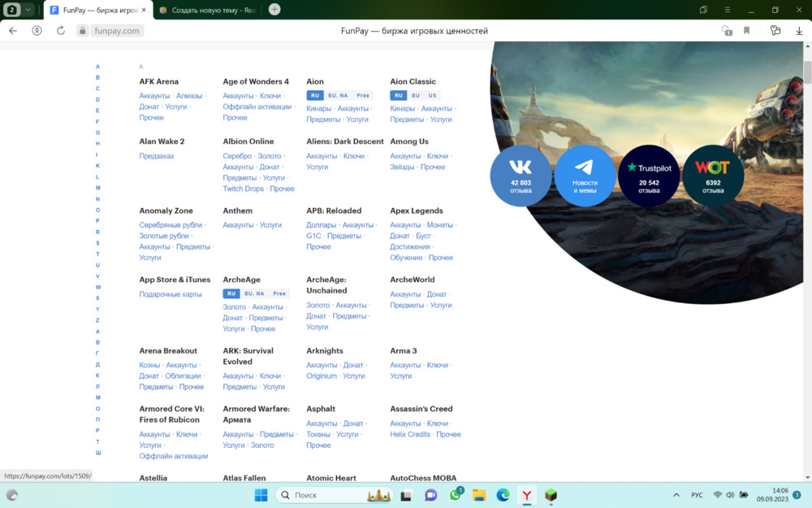Select EU server for Aion Classic
Image resolution: width=812 pixels, height=508 pixels.
pyautogui.click(x=415, y=95)
